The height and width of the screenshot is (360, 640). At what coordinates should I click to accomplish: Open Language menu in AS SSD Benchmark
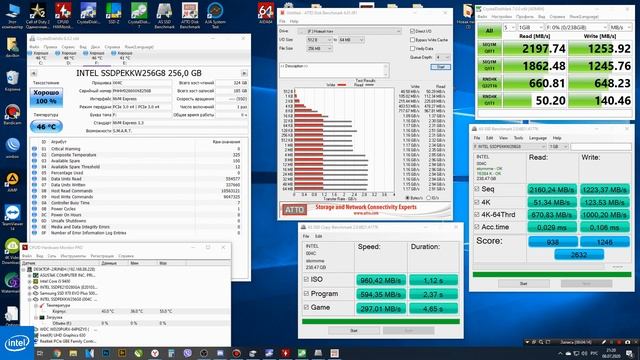pos(538,138)
